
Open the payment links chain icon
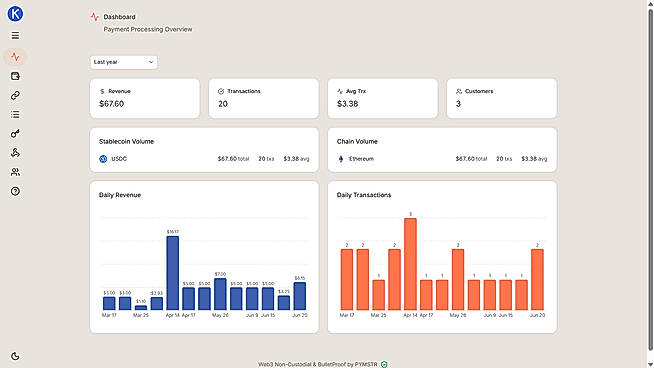point(15,95)
